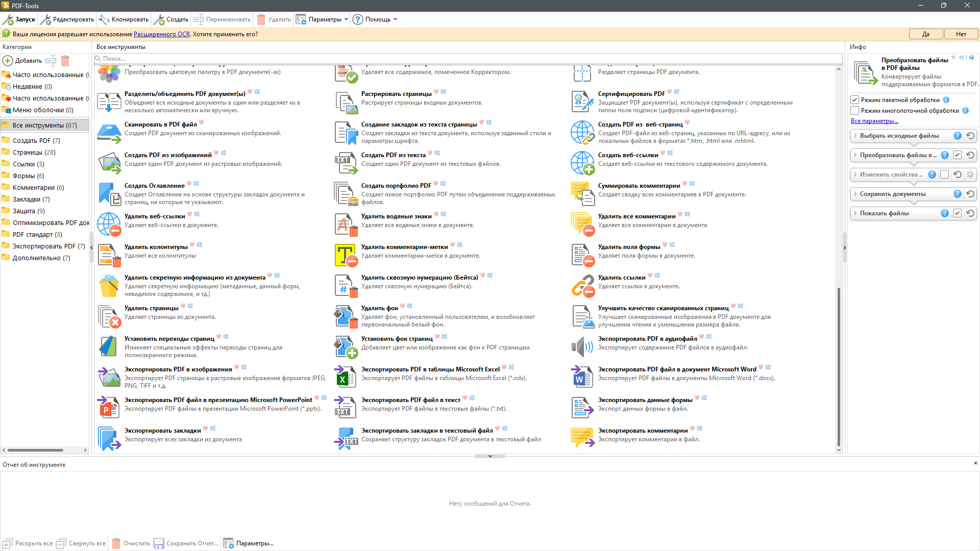The width and height of the screenshot is (980, 551).
Task: Select Все инструменты (87) category
Action: click(45, 126)
